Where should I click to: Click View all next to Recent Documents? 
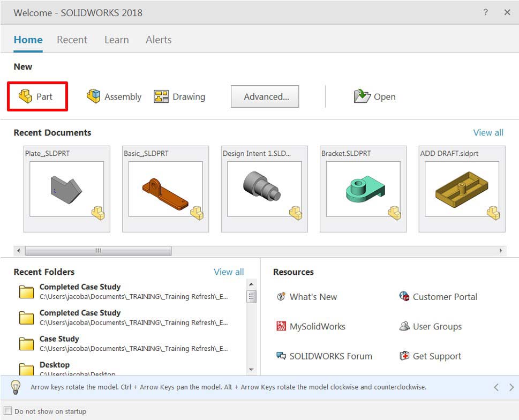click(487, 132)
